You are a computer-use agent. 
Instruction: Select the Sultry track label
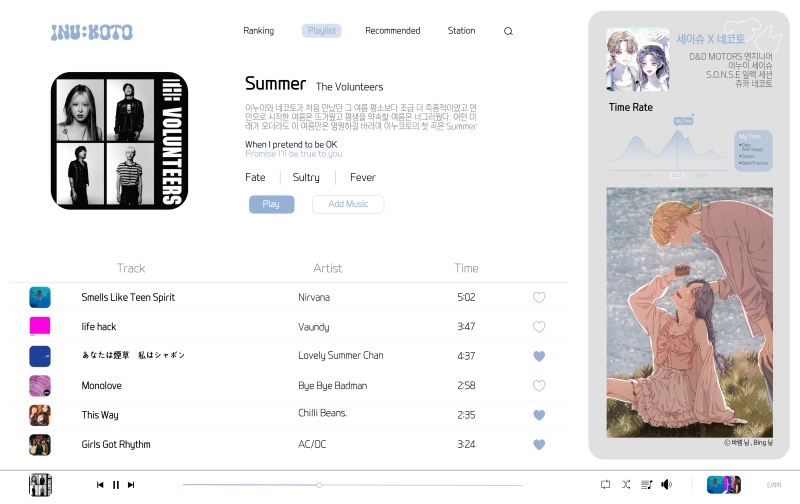click(x=306, y=177)
